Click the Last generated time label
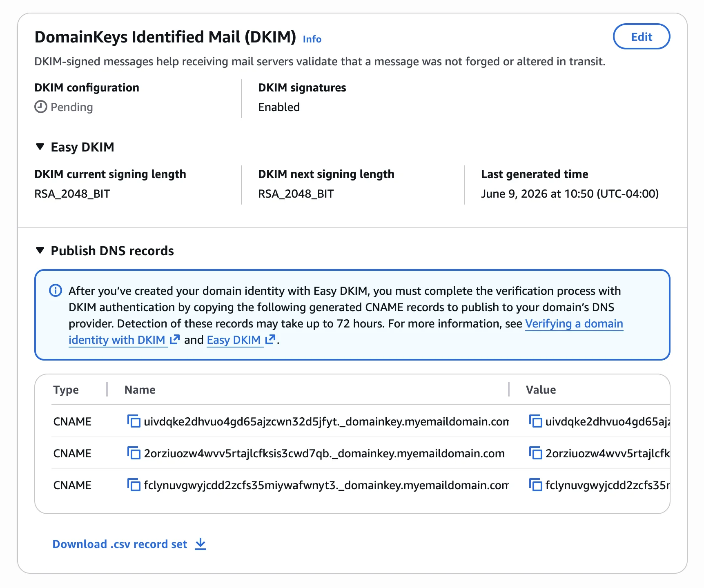Screen dimensions: 704x588 (535, 174)
